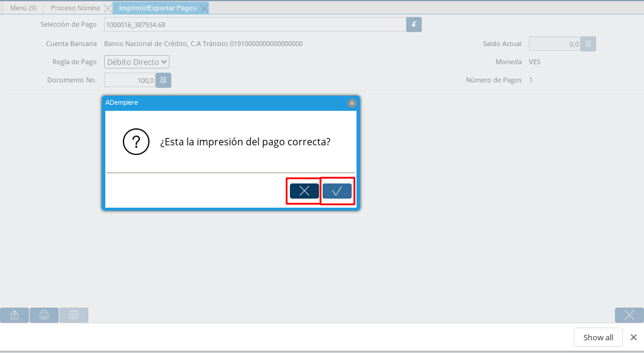
Task: Open the settings gear in the bottom toolbar
Action: (73, 315)
